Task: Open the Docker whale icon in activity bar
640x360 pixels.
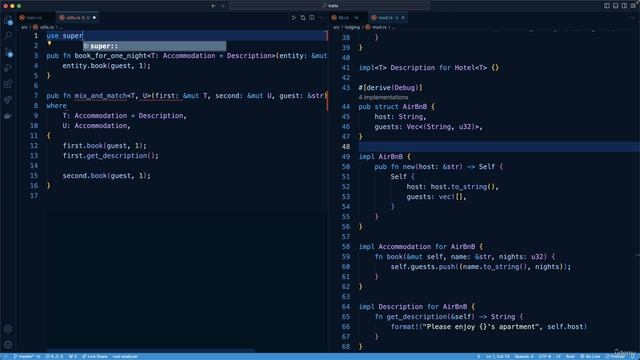Action: pyautogui.click(x=8, y=116)
